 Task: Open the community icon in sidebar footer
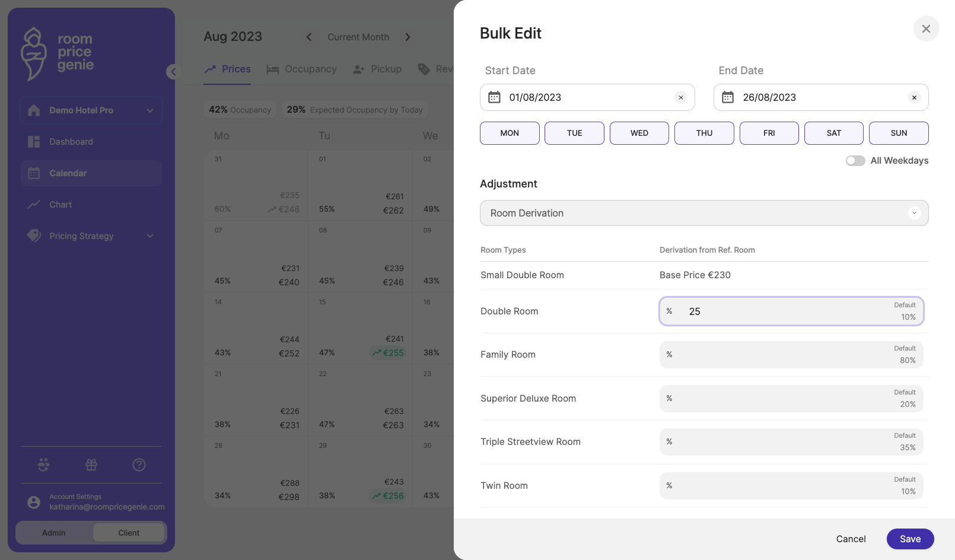(43, 464)
